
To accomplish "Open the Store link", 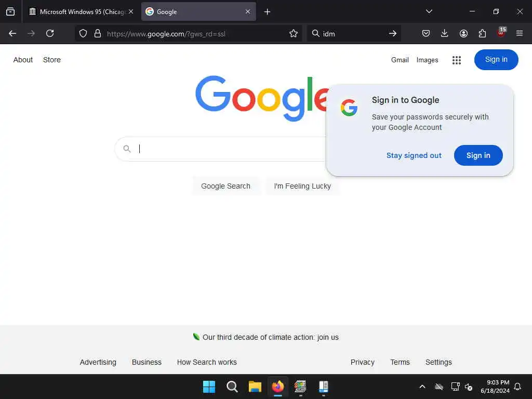I will 52,60.
